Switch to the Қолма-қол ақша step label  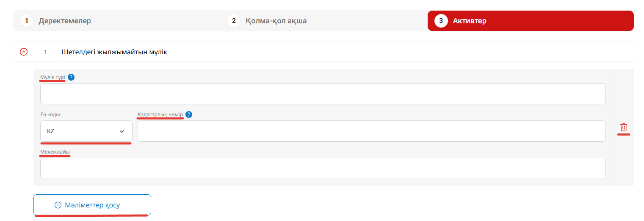276,21
